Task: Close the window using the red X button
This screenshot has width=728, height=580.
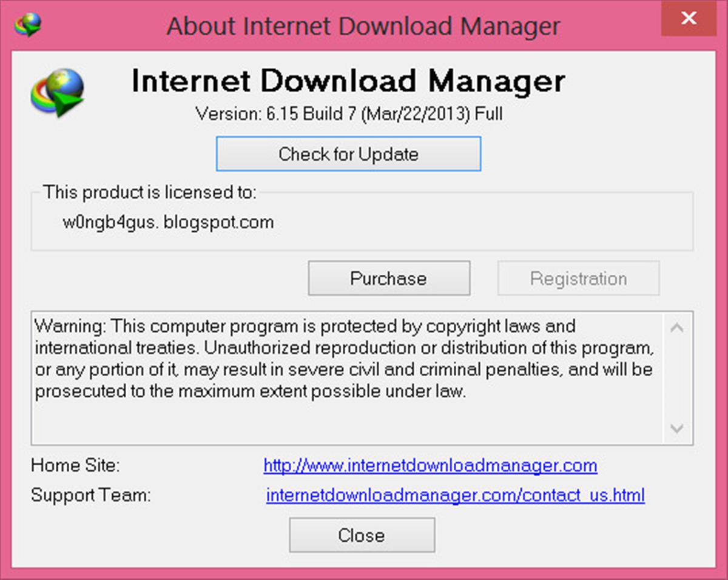Action: click(689, 18)
